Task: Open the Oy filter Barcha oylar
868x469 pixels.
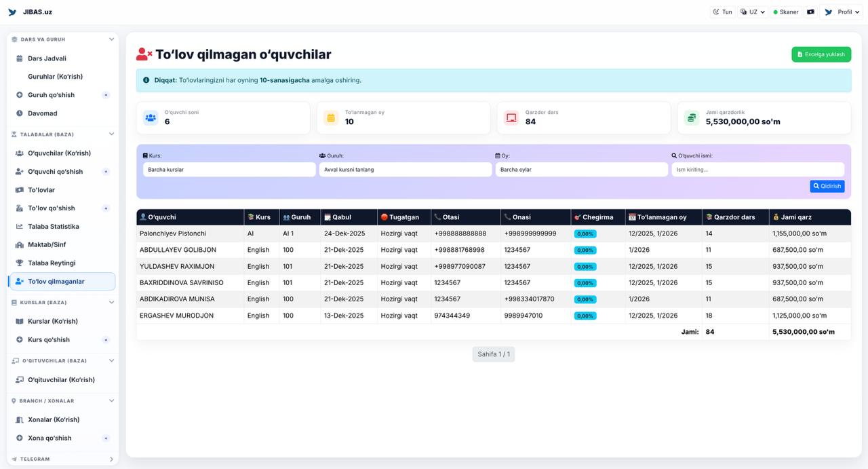Action: [581, 170]
